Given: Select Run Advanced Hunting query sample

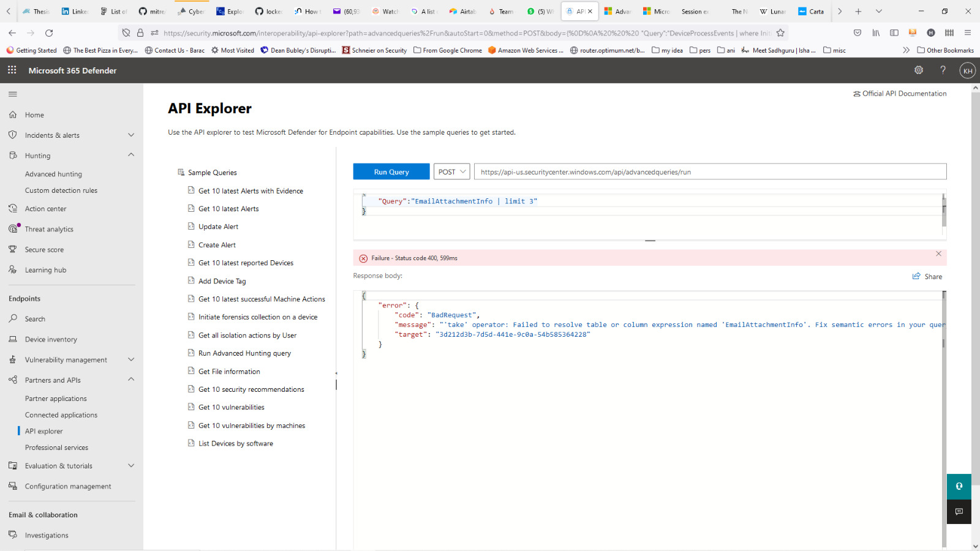Looking at the screenshot, I should (244, 353).
